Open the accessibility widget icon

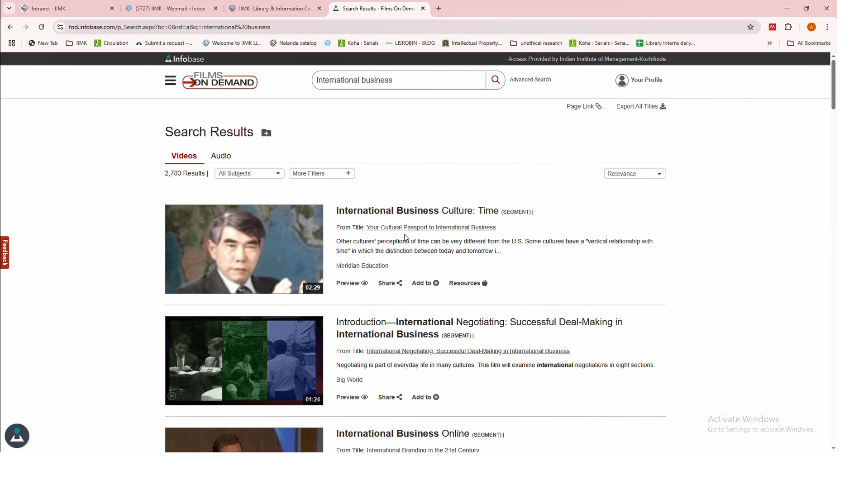tap(17, 437)
